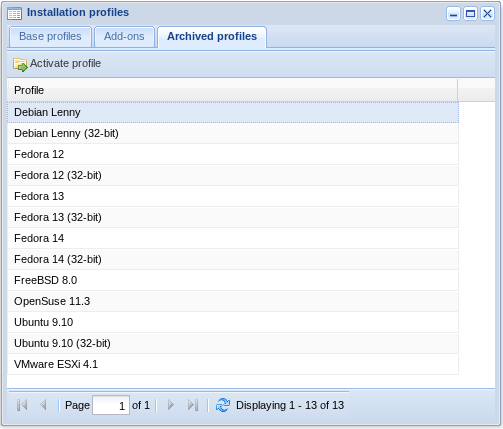
Task: Switch to the Base profiles tab
Action: tap(50, 36)
